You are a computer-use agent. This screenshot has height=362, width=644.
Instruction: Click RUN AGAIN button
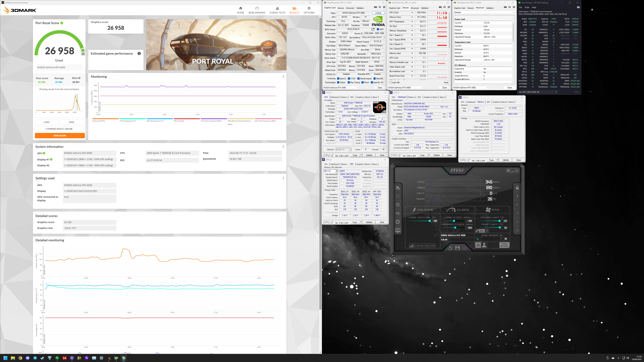pyautogui.click(x=60, y=135)
